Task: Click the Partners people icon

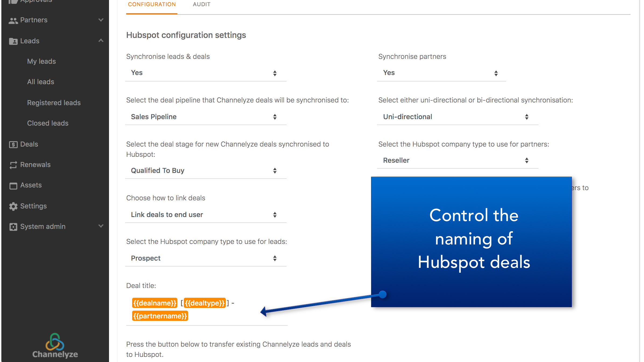Action: tap(13, 20)
